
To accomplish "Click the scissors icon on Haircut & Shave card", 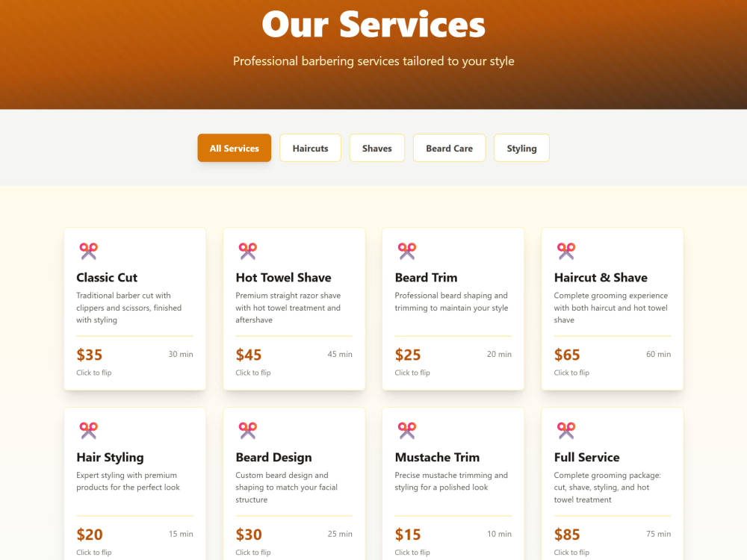I will pyautogui.click(x=566, y=251).
